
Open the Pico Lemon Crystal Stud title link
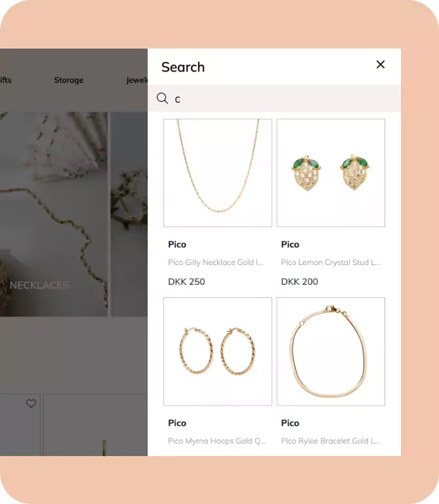click(x=331, y=262)
